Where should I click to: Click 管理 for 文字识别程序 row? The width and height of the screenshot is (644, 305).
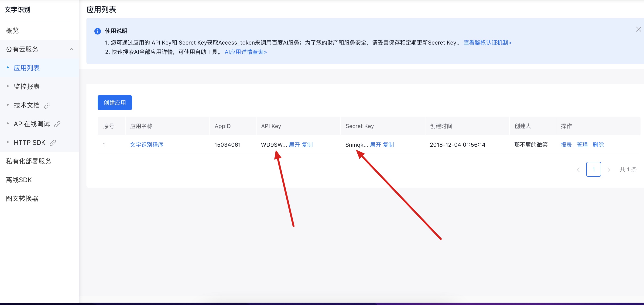tap(582, 145)
